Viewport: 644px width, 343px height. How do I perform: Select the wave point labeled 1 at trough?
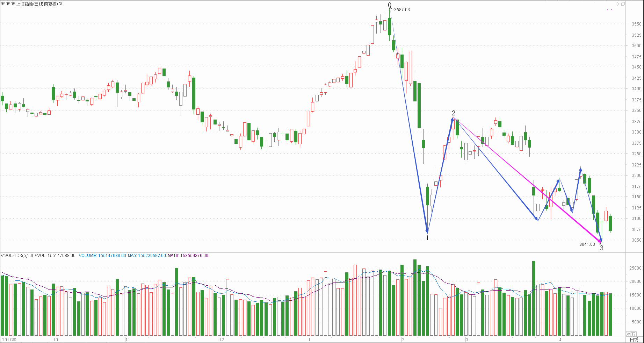point(427,238)
